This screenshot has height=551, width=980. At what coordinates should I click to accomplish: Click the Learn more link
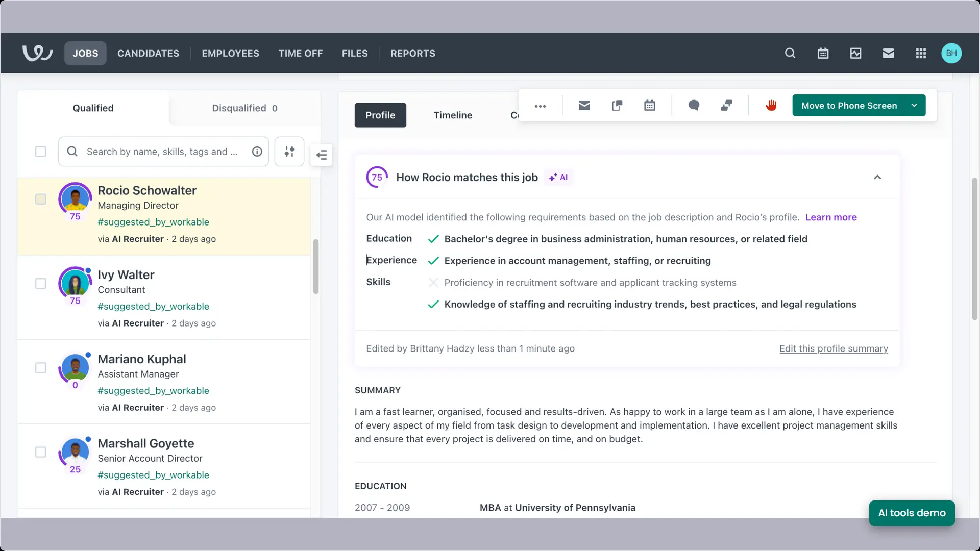click(x=831, y=217)
